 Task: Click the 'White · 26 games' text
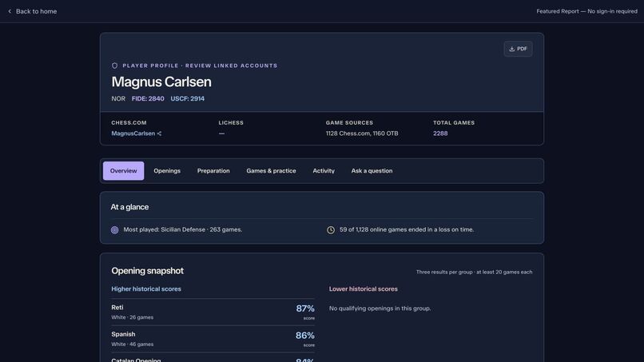[x=133, y=317]
